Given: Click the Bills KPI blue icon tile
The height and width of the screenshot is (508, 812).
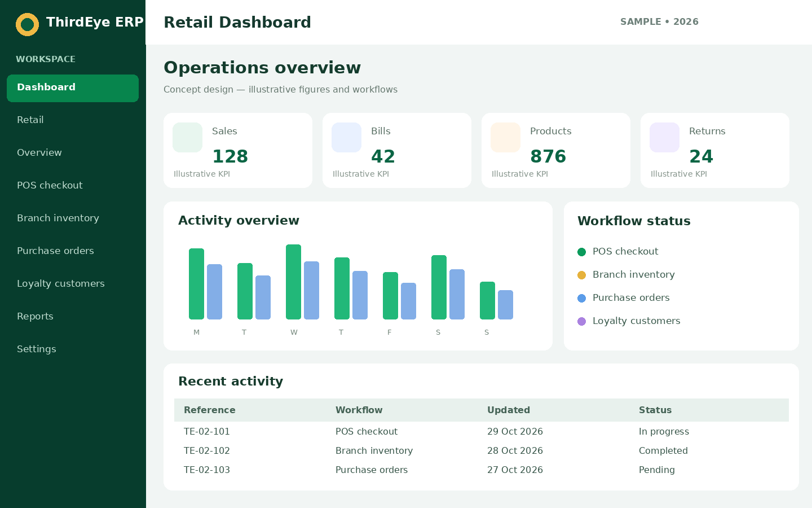Looking at the screenshot, I should coord(346,137).
